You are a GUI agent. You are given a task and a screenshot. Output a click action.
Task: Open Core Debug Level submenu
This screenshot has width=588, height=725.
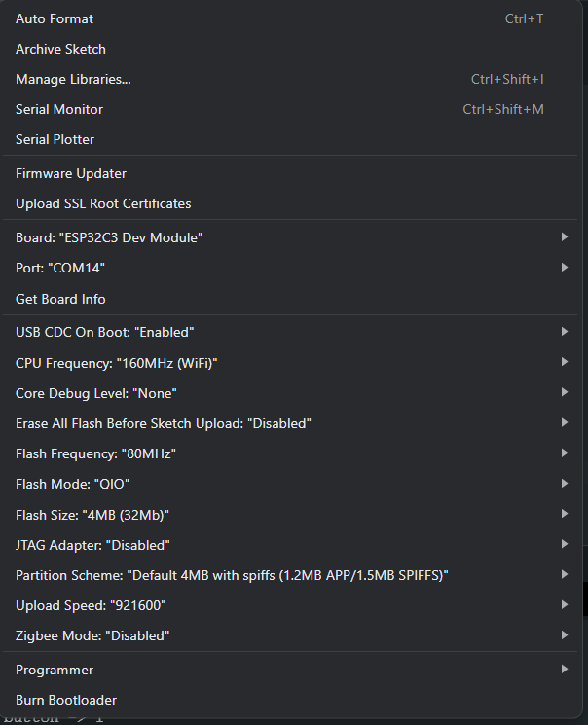point(96,393)
